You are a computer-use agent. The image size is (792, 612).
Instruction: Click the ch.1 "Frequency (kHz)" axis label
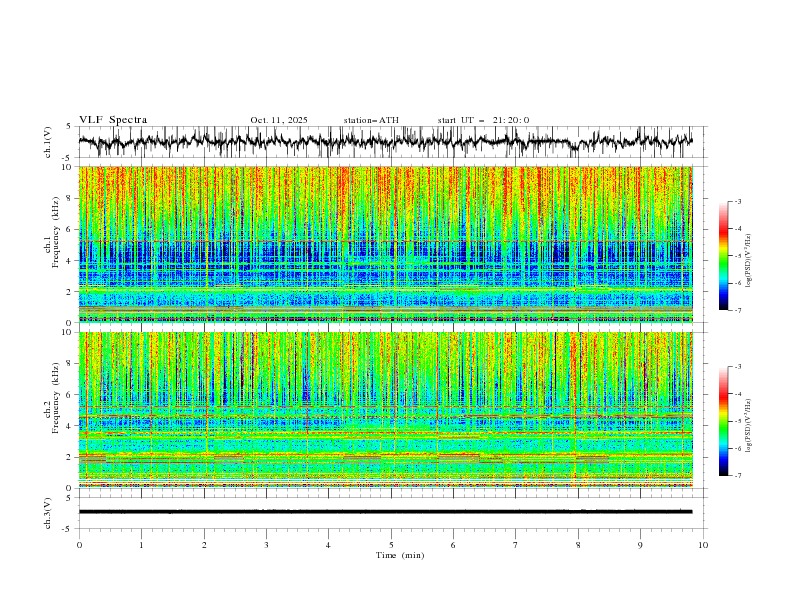coord(56,233)
